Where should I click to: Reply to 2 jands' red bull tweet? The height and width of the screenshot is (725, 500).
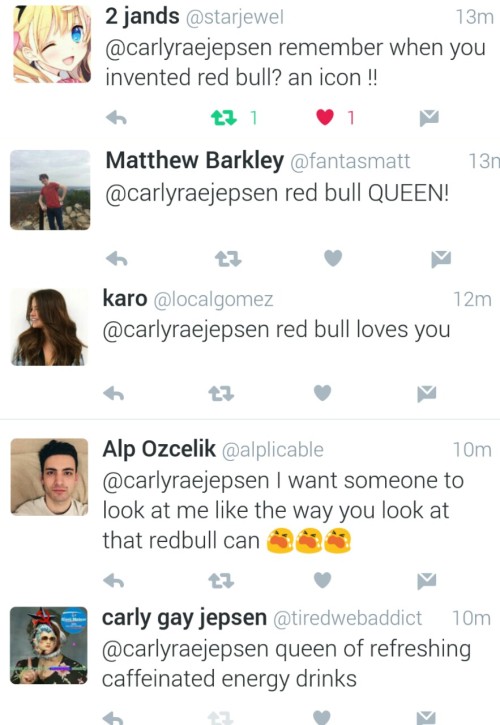click(x=116, y=118)
